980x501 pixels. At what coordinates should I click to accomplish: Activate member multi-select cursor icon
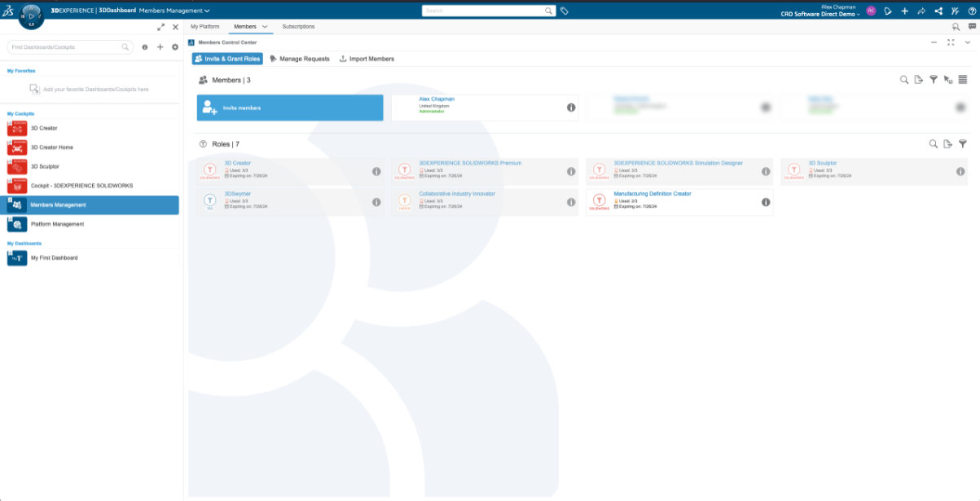tap(948, 80)
